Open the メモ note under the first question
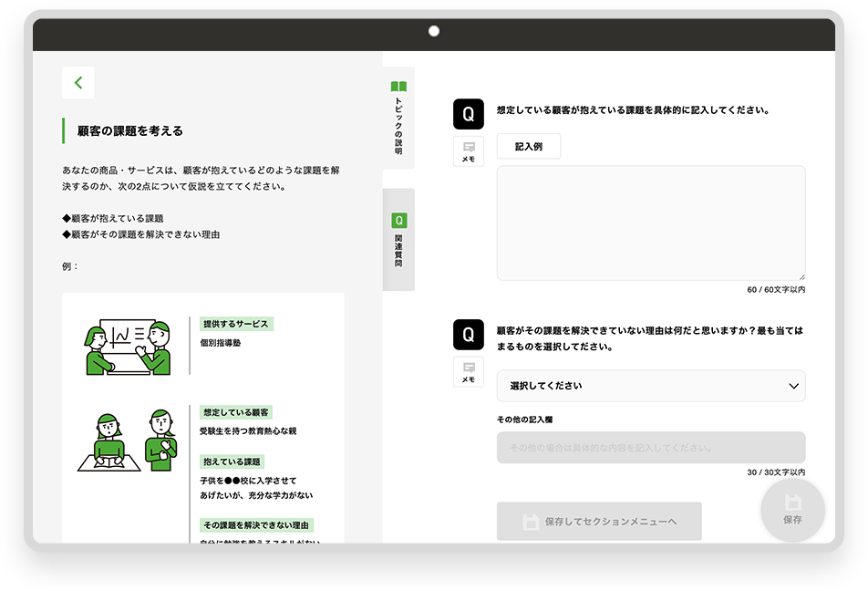868x591 pixels. pyautogui.click(x=468, y=150)
